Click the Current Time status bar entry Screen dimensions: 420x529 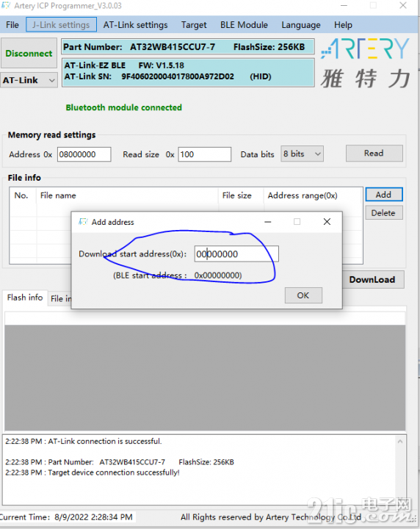click(66, 517)
